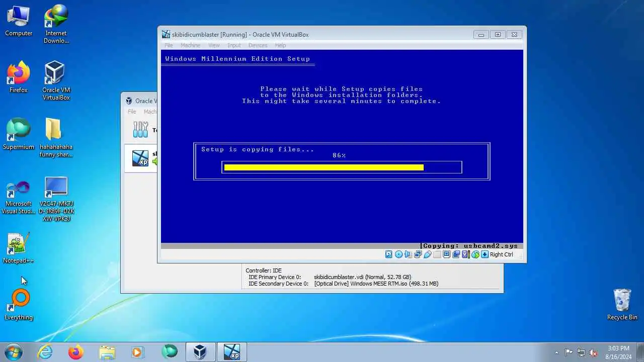
Task: Click the virtualization V processor status icon
Action: coord(465,254)
